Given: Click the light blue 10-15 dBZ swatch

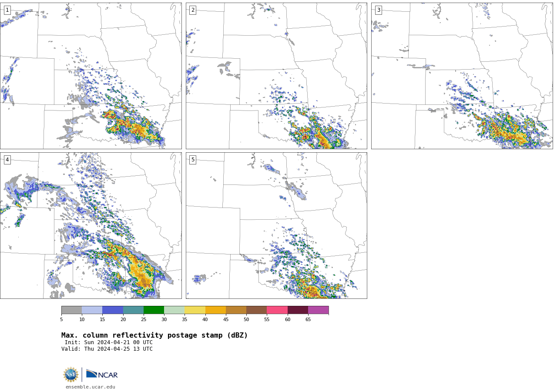Looking at the screenshot, I should (92, 310).
